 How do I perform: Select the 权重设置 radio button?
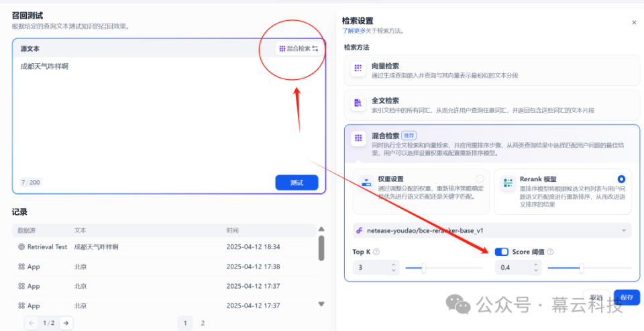pos(479,179)
